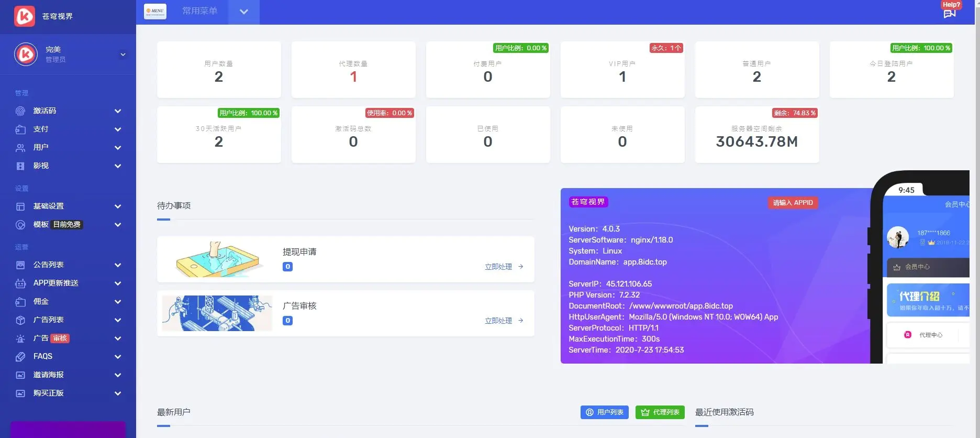Open the Help chat icon
Viewport: 980px width, 438px height.
[x=950, y=14]
